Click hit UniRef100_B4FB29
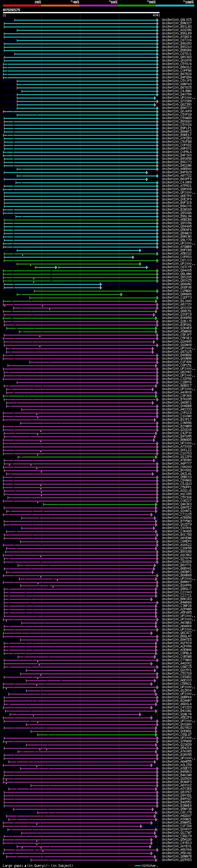This screenshot has height=868, width=197. pos(177,172)
